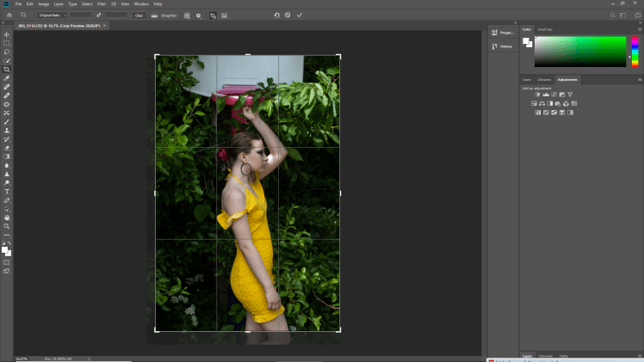This screenshot has height=362, width=644.
Task: Select the Type tool
Action: pos(7,191)
